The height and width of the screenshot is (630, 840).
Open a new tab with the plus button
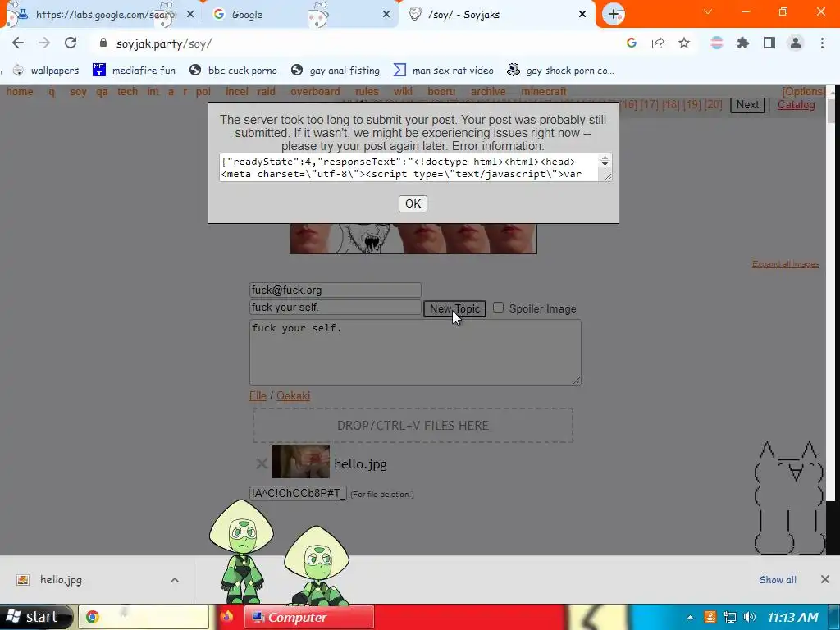pos(614,14)
